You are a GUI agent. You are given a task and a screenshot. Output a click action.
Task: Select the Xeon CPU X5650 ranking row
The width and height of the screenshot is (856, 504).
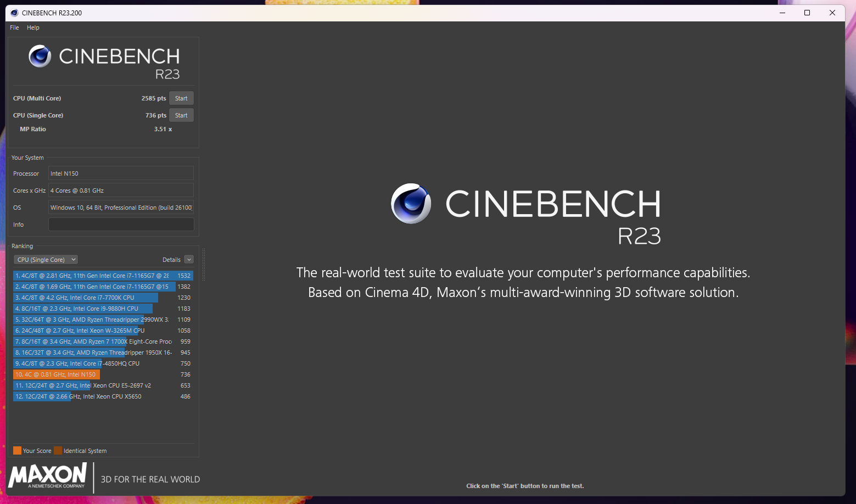(103, 396)
